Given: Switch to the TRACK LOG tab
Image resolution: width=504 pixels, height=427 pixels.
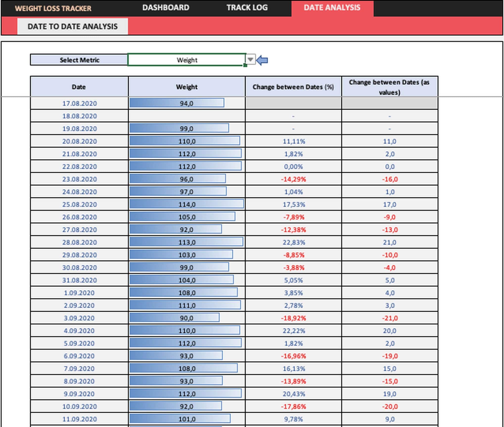Looking at the screenshot, I should point(247,8).
